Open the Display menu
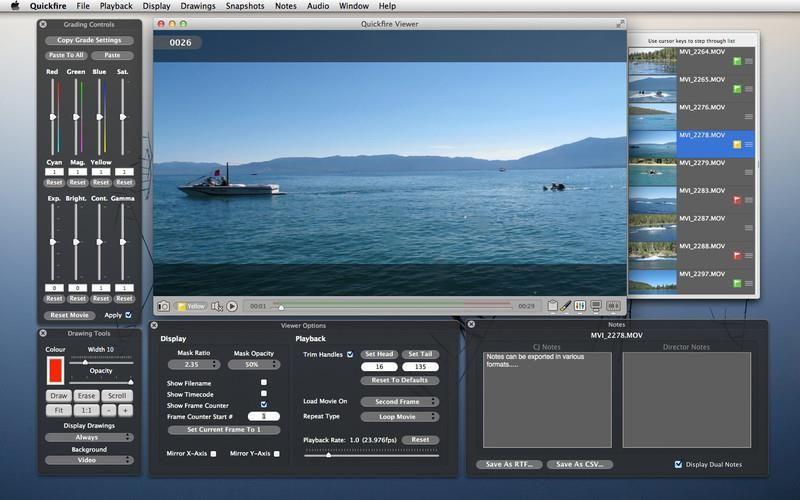 click(x=156, y=6)
